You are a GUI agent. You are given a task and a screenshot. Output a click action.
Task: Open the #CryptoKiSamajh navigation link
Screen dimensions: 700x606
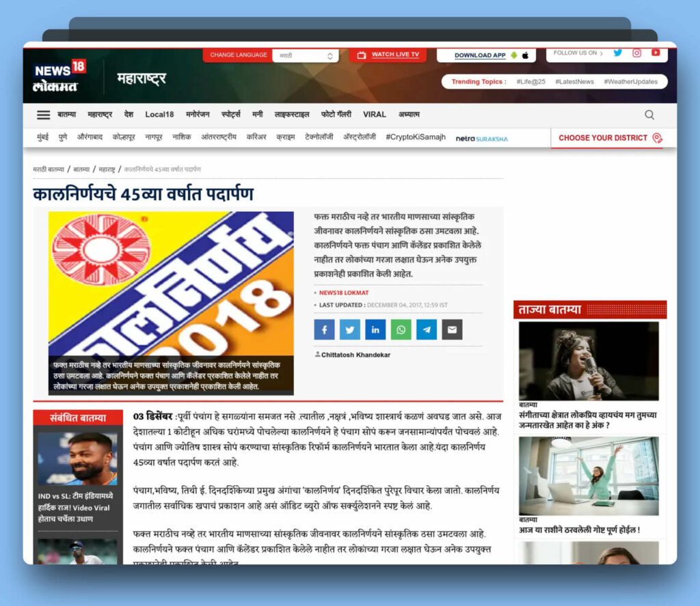(415, 137)
